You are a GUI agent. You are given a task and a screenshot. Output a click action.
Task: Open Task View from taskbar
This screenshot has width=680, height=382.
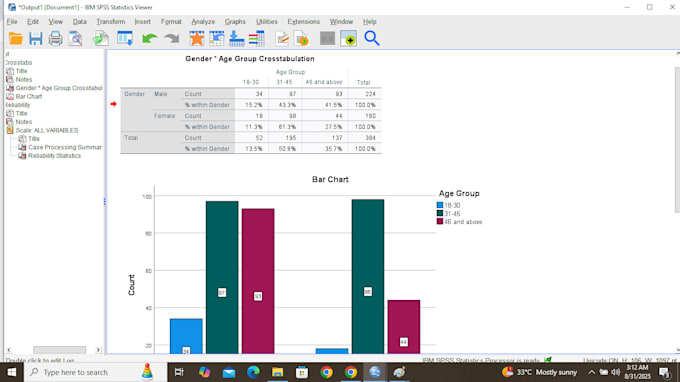[x=179, y=372]
